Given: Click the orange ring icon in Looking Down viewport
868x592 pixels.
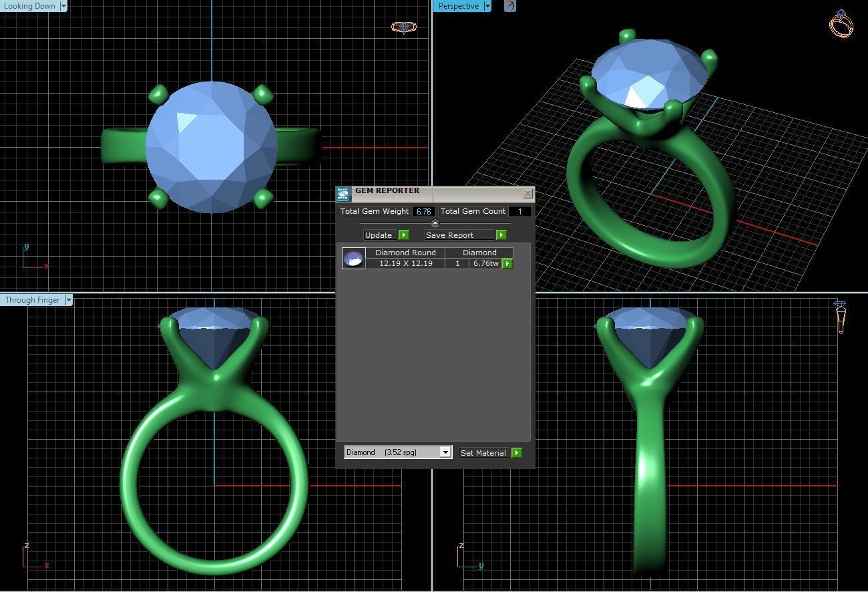Looking at the screenshot, I should pyautogui.click(x=403, y=27).
